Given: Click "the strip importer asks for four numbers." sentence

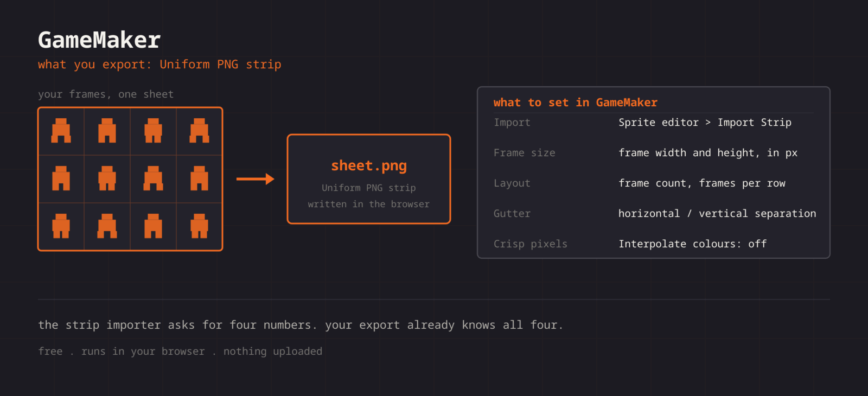Looking at the screenshot, I should [177, 325].
